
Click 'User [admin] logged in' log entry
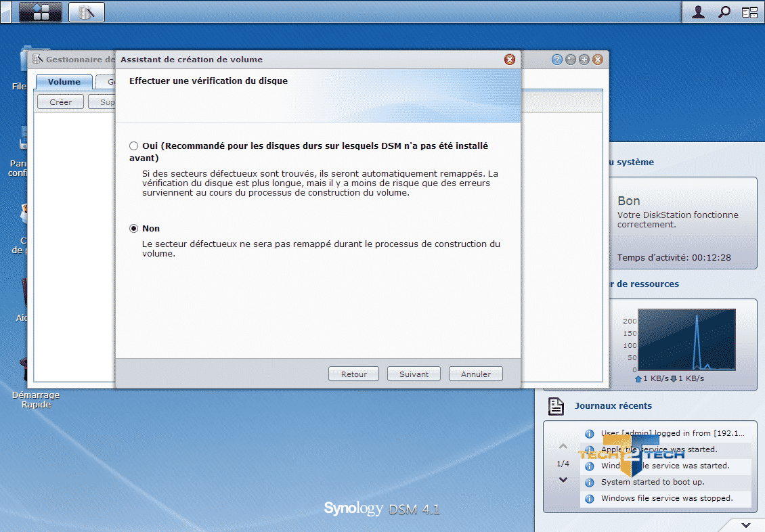(673, 433)
